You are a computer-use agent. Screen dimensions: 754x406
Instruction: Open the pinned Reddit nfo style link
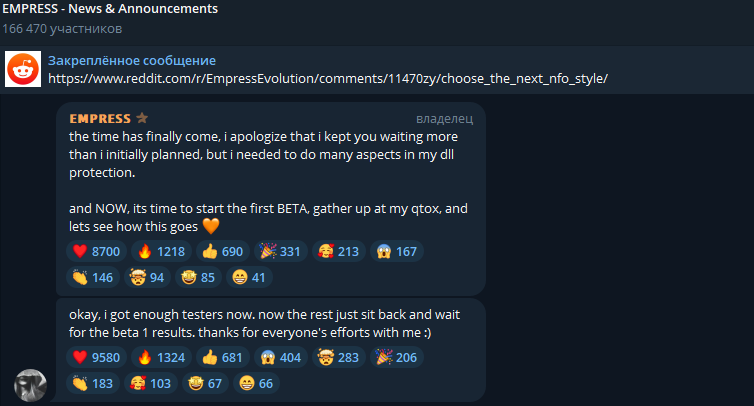point(328,78)
